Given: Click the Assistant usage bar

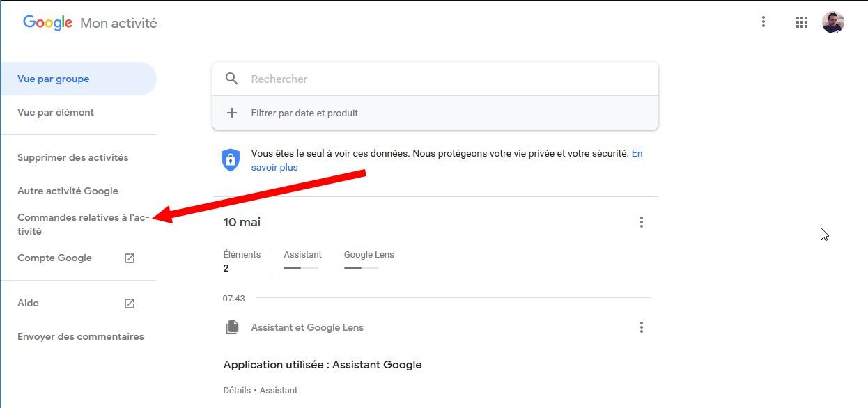Looking at the screenshot, I should [301, 267].
